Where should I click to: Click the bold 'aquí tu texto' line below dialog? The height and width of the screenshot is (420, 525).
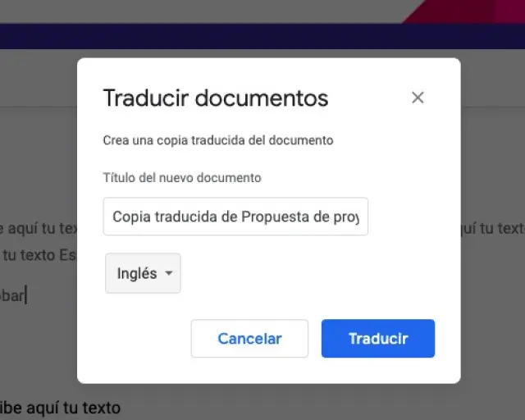(x=60, y=408)
